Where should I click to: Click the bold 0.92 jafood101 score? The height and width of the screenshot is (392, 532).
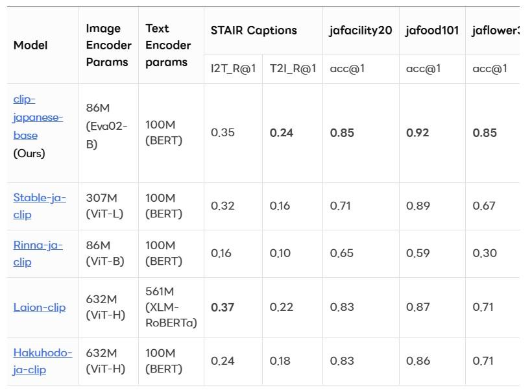point(417,133)
